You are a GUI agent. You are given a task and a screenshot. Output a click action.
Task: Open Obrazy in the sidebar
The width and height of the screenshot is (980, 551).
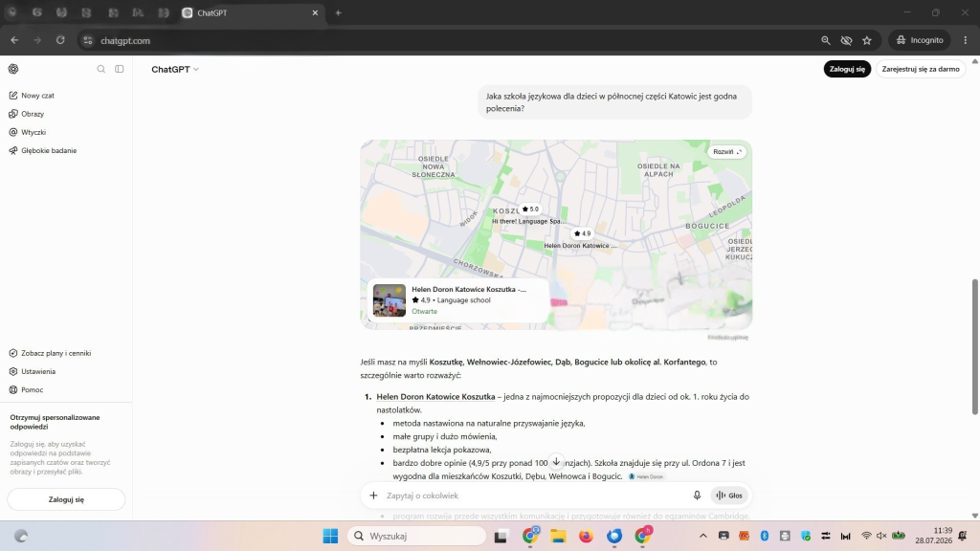[x=27, y=114]
